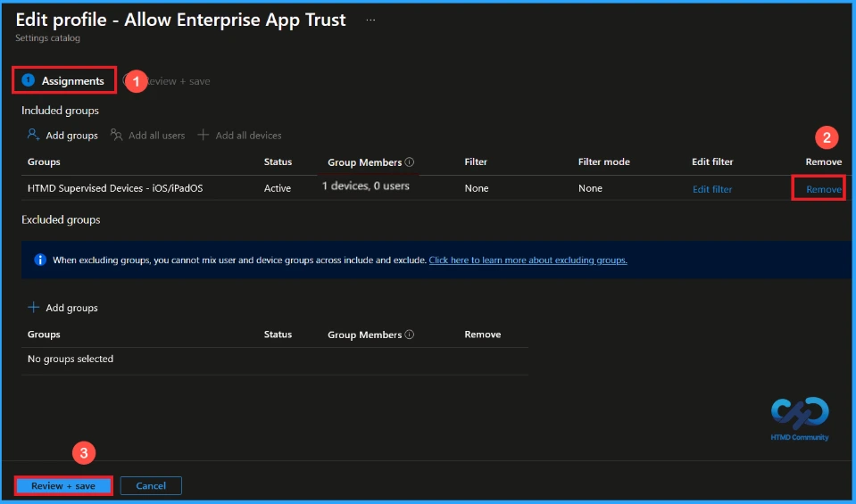This screenshot has height=504, width=856.
Task: Click the blue info icon in exclusion banner
Action: coord(40,260)
